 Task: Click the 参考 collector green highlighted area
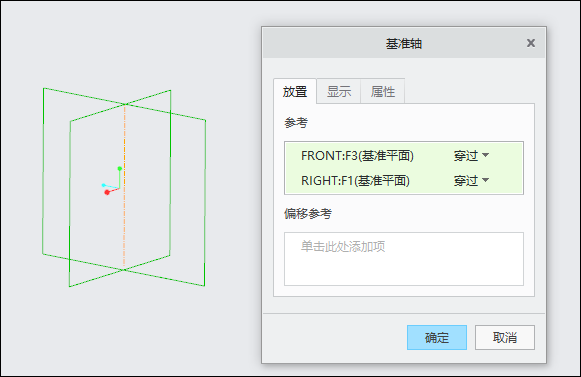(x=404, y=168)
